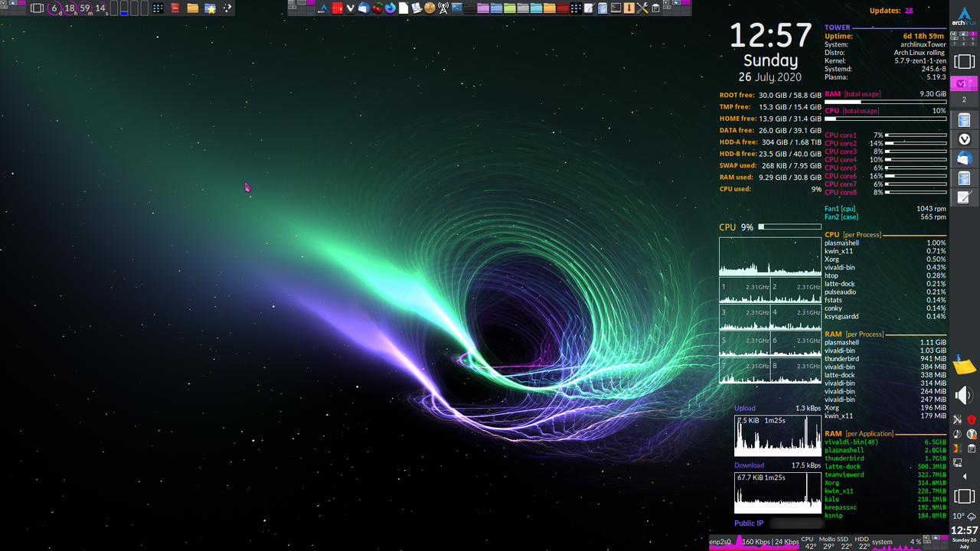This screenshot has width=980, height=551.
Task: Expand the hidden system tray icons arrow
Action: click(x=964, y=477)
